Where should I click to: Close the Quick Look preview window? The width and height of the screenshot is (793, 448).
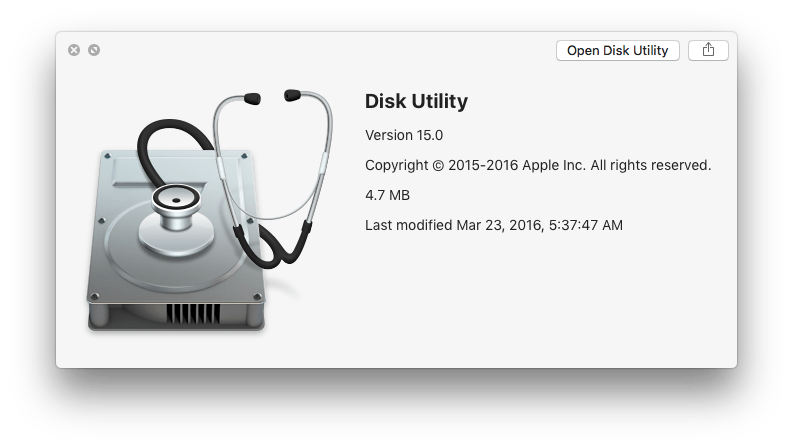(x=74, y=50)
